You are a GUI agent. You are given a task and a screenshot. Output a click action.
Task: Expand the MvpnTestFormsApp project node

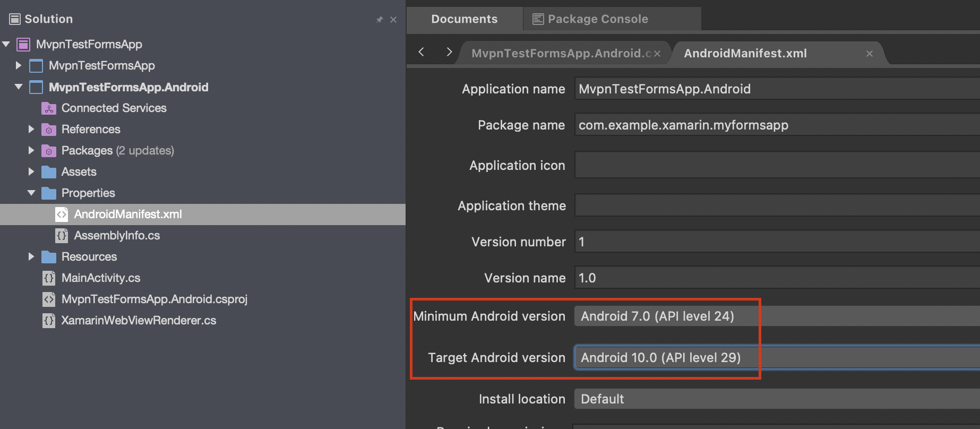click(x=19, y=65)
